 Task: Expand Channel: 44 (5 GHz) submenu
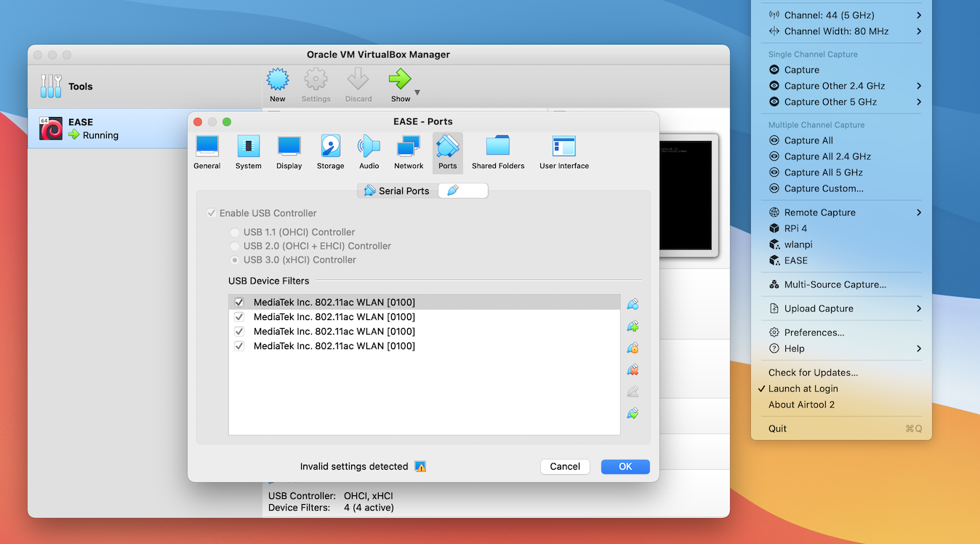pos(841,15)
